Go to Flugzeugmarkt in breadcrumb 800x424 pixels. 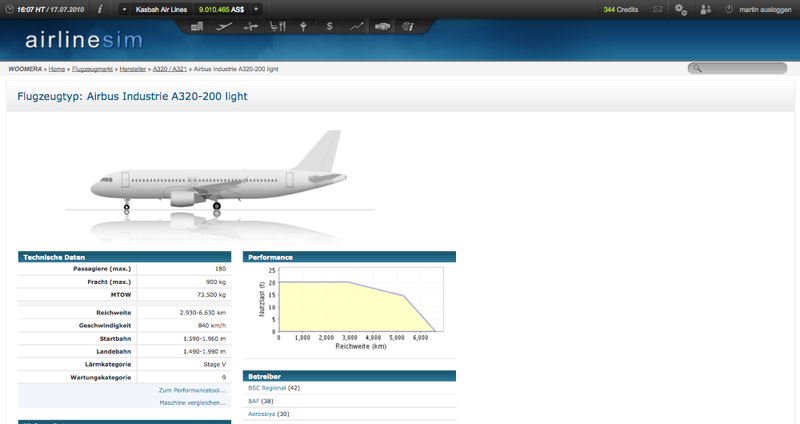(92, 69)
